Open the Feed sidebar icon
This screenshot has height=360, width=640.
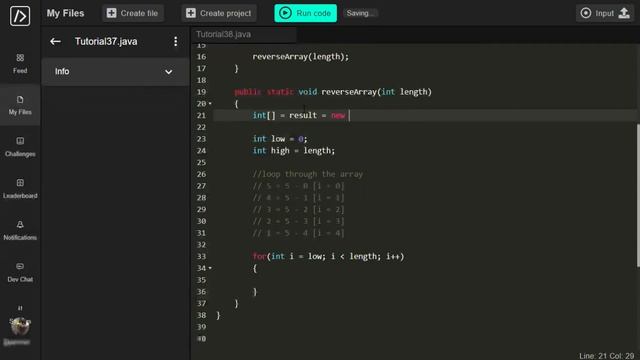[x=20, y=63]
